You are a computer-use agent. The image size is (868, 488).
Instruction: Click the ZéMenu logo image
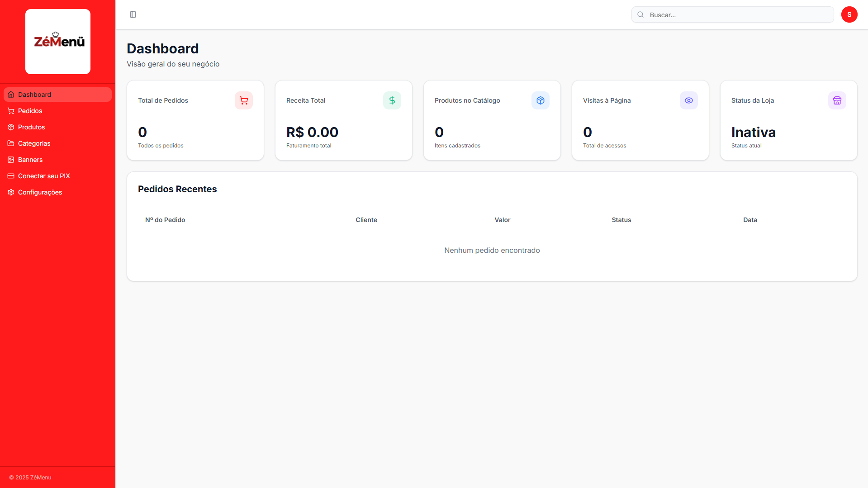pyautogui.click(x=58, y=42)
